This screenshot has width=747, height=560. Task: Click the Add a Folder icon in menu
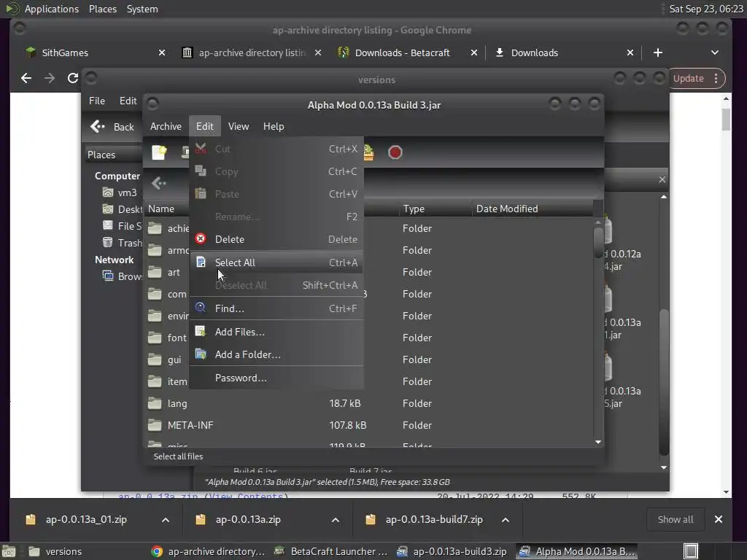point(201,354)
